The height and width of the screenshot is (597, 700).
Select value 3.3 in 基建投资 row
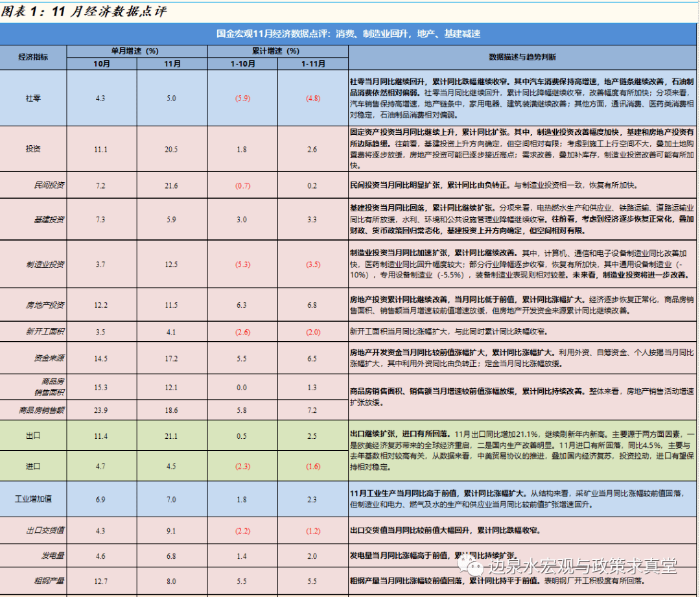pos(312,220)
